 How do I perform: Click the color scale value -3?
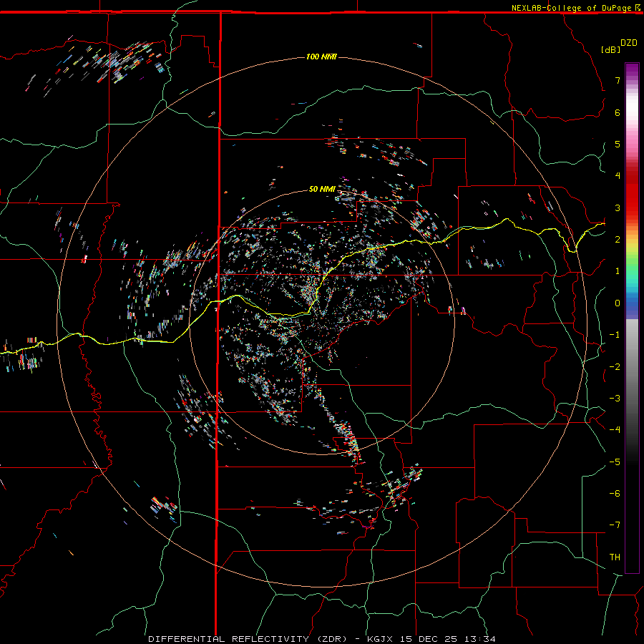[x=615, y=399]
